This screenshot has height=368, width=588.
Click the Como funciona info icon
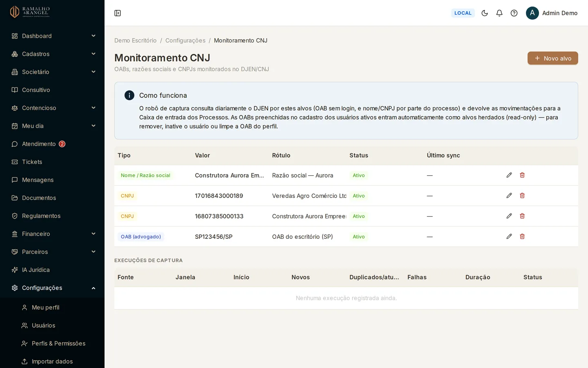pyautogui.click(x=129, y=95)
